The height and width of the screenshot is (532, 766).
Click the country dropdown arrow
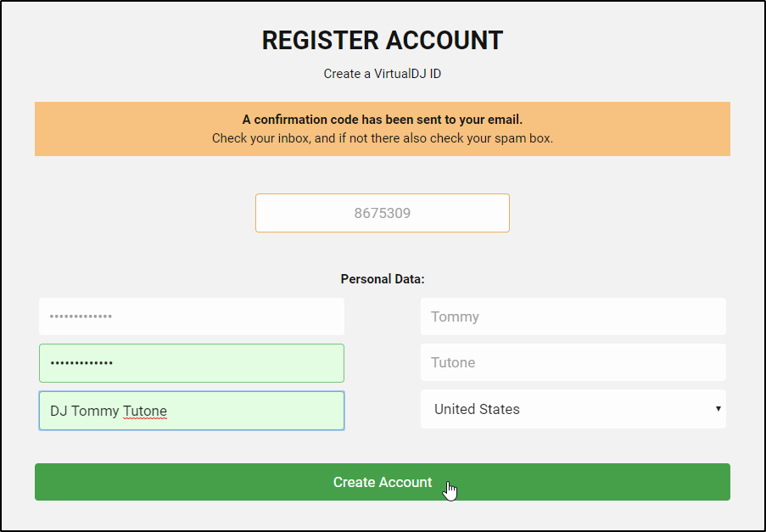coord(718,409)
